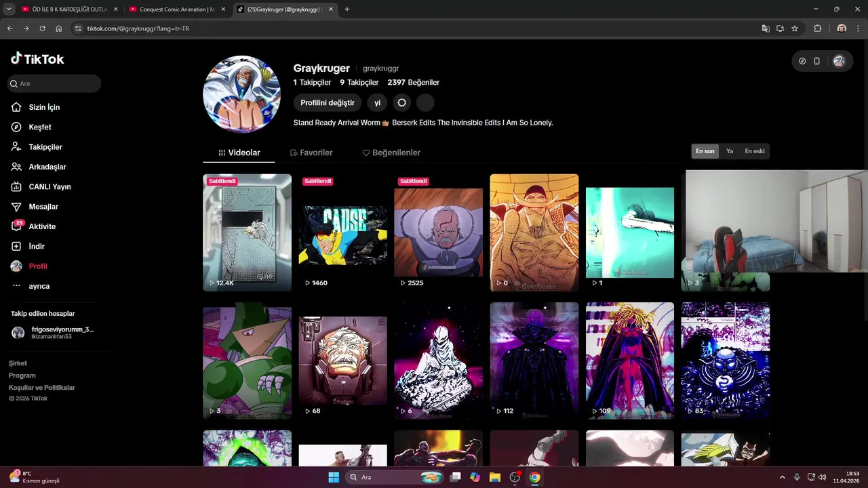Open the Chrome profile avatar
868x488 pixels.
click(x=842, y=28)
